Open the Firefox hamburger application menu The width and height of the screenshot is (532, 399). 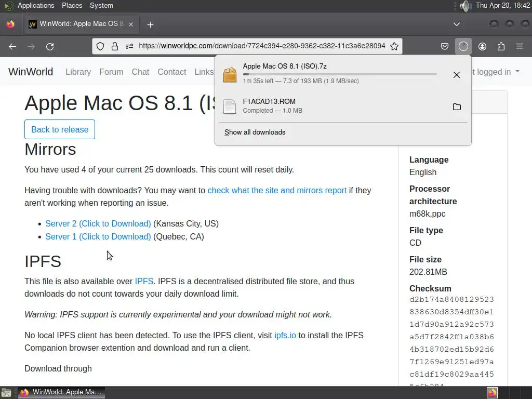click(520, 46)
